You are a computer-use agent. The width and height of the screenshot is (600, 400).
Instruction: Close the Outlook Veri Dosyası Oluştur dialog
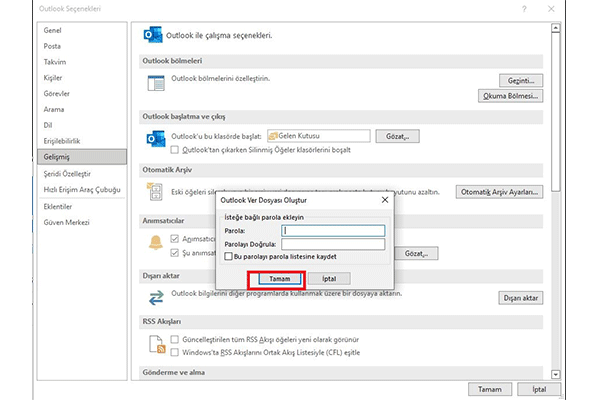point(385,200)
